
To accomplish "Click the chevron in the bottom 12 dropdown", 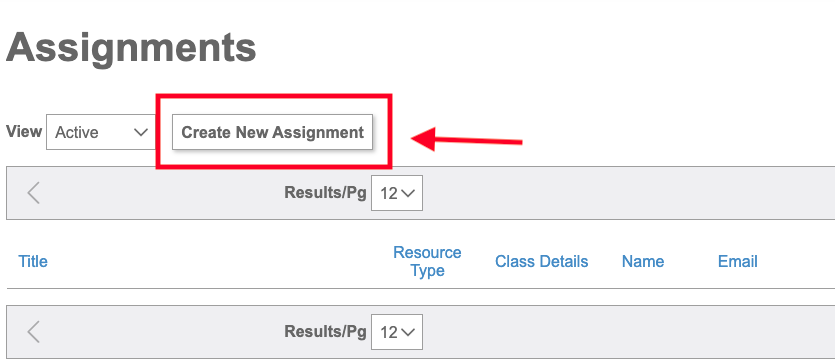I will tap(408, 333).
